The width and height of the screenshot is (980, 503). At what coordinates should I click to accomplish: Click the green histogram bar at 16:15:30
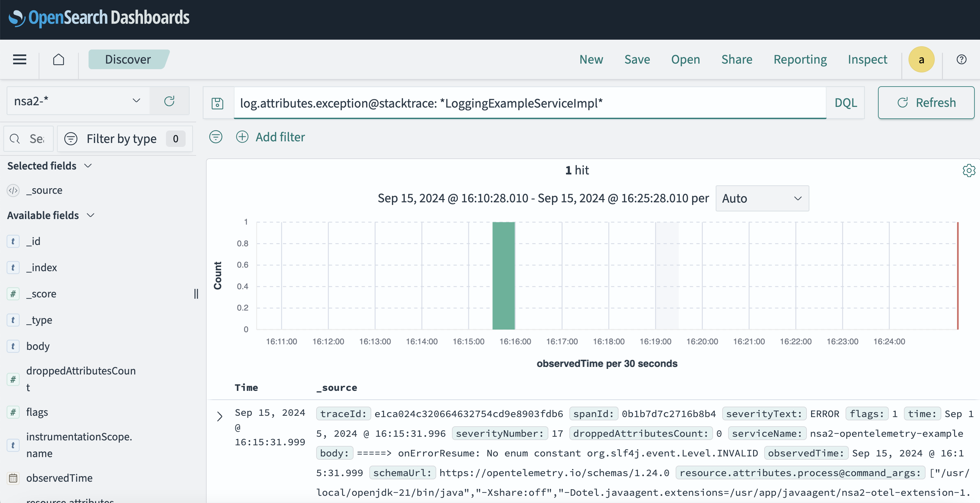pyautogui.click(x=503, y=275)
